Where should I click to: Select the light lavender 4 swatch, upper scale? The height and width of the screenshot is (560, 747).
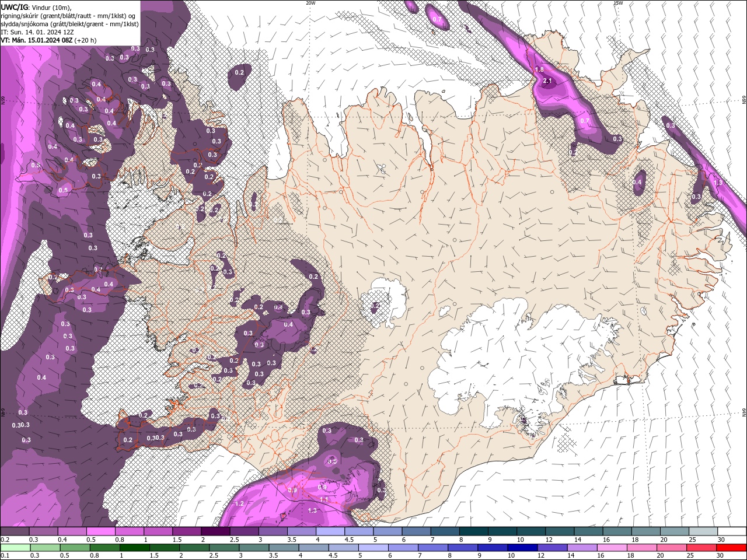click(x=330, y=531)
